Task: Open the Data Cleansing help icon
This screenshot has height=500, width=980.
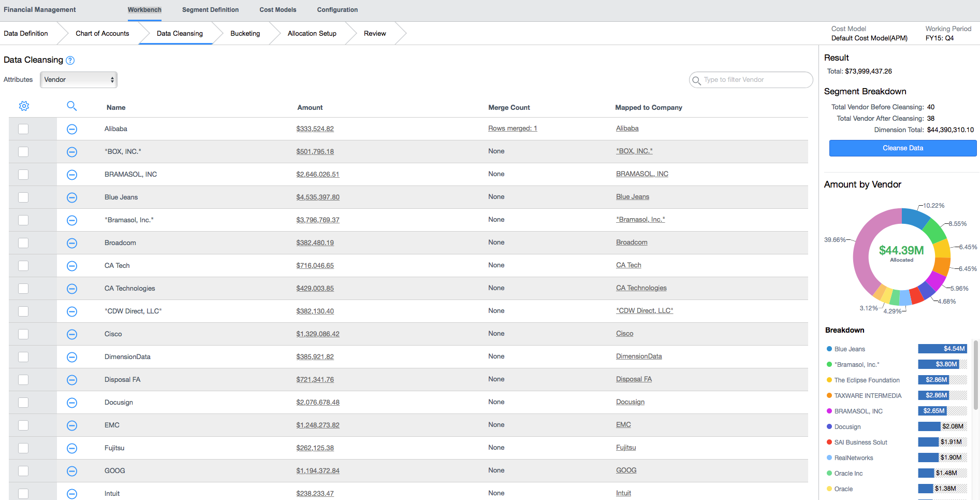Action: point(70,60)
